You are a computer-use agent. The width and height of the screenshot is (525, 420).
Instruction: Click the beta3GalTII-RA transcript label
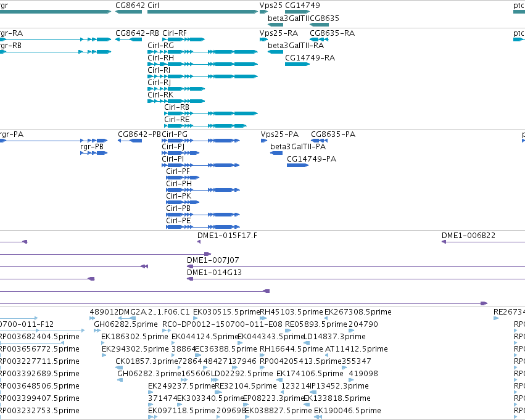pos(296,46)
